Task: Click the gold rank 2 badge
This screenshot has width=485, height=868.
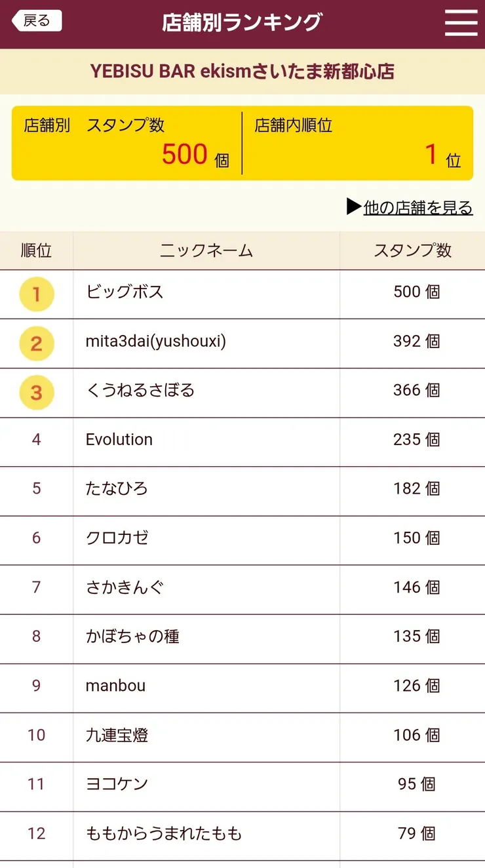Action: click(36, 343)
